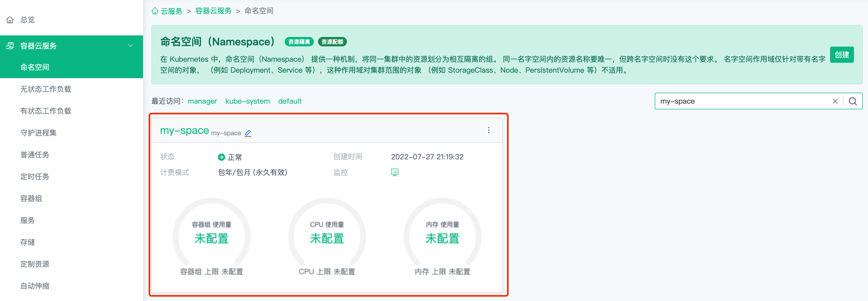868x301 pixels.
Task: Click the 资源隔离 tag
Action: pos(299,42)
